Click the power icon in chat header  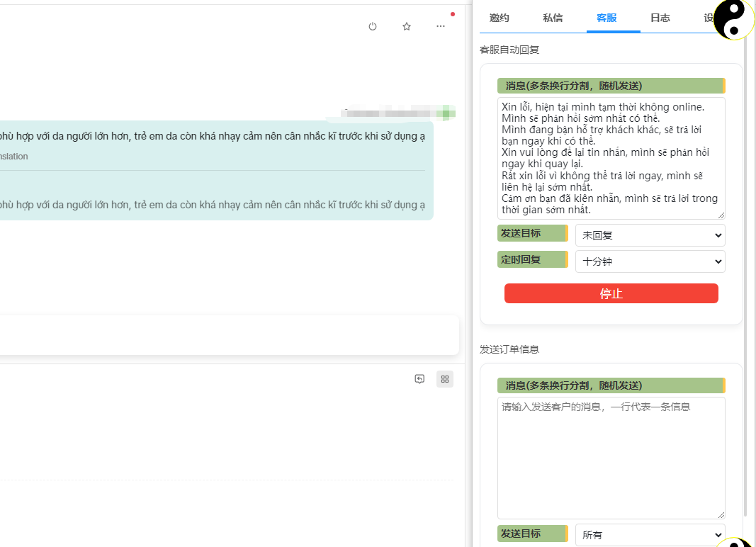373,26
